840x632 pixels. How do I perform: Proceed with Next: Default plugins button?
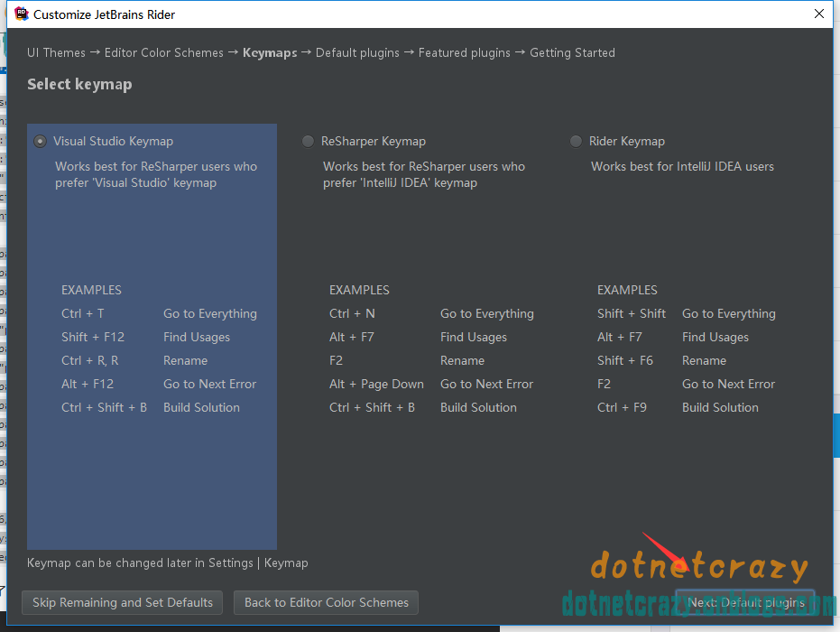click(745, 602)
